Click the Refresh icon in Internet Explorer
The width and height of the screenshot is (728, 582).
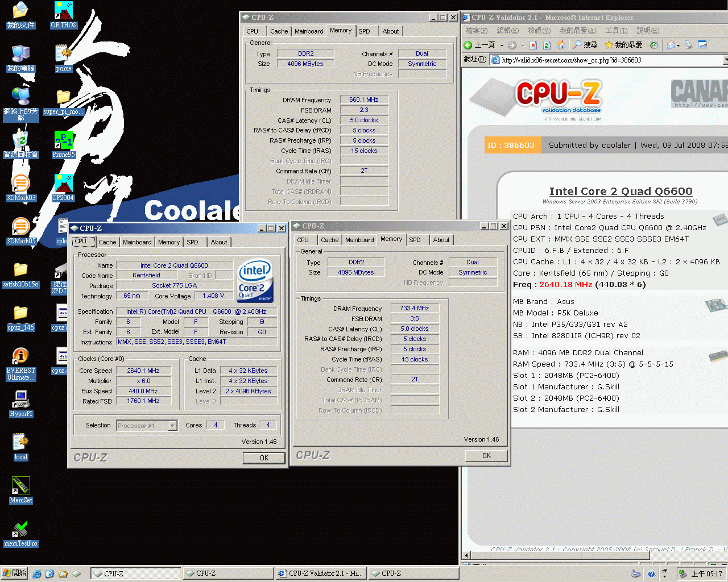[x=546, y=44]
